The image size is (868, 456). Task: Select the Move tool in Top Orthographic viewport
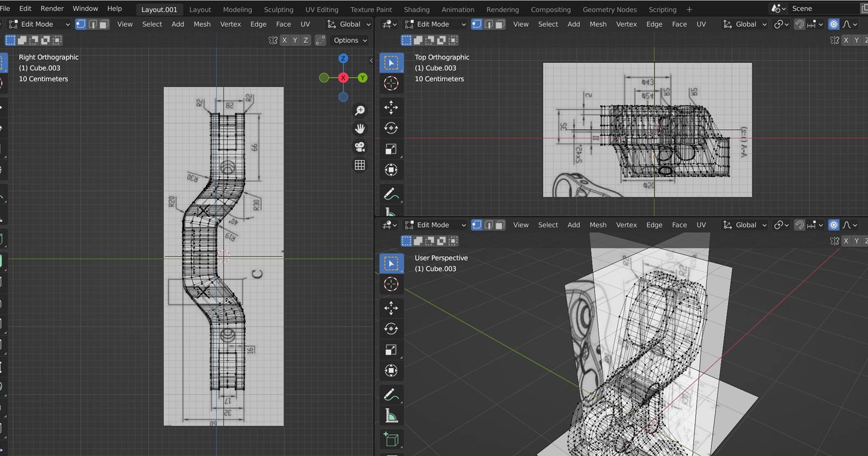pos(391,107)
